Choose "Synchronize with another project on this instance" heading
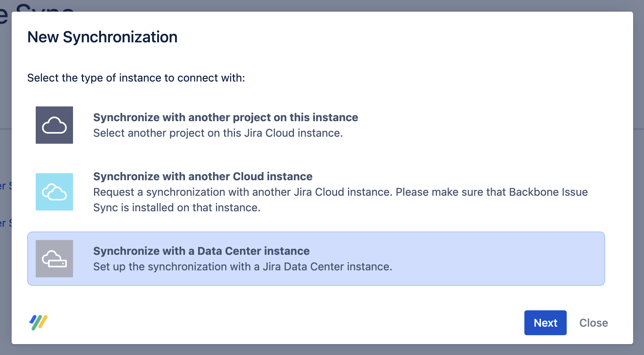 pos(225,117)
